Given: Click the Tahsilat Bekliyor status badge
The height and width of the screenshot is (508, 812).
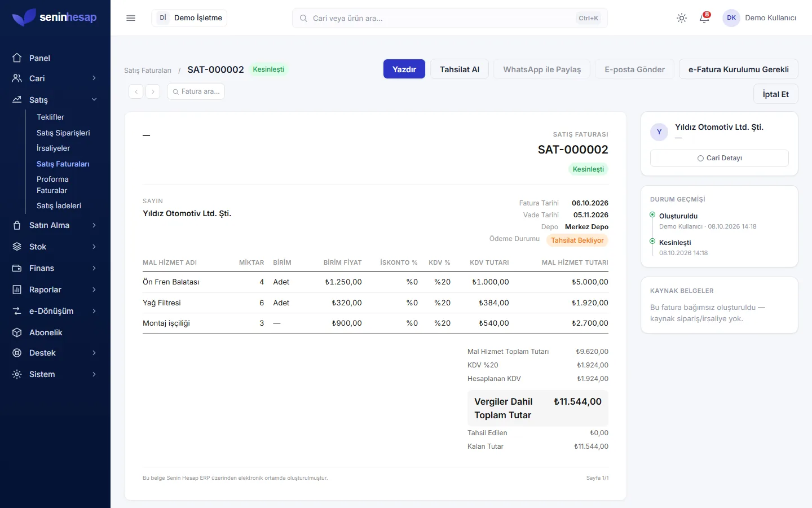Looking at the screenshot, I should (577, 240).
